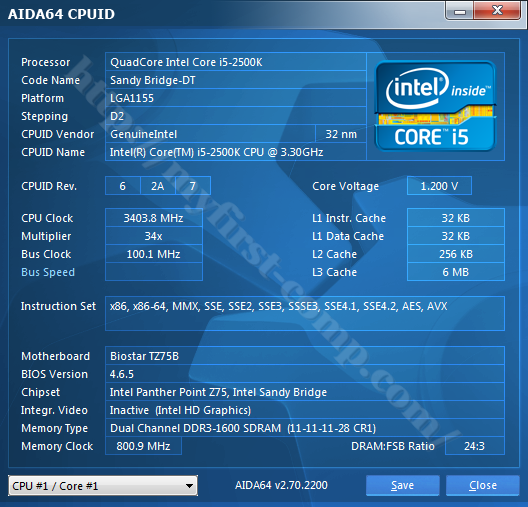Click the Platform label
The height and width of the screenshot is (507, 528).
(x=42, y=98)
